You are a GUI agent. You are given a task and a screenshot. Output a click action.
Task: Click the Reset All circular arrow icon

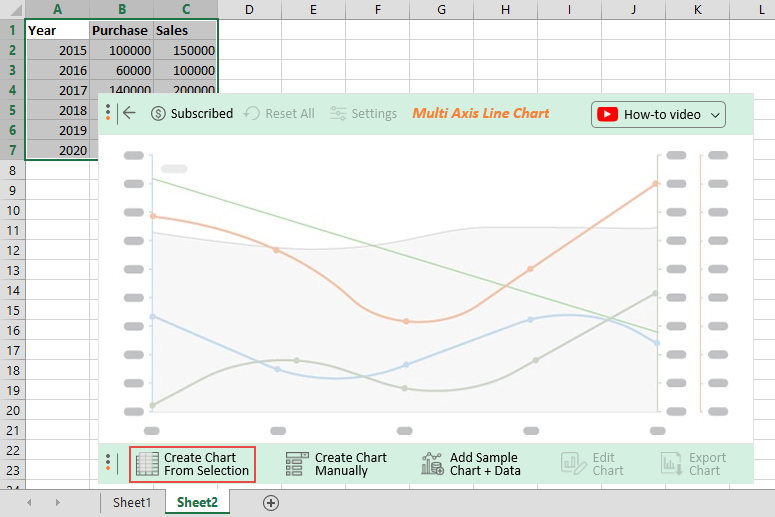pyautogui.click(x=252, y=114)
